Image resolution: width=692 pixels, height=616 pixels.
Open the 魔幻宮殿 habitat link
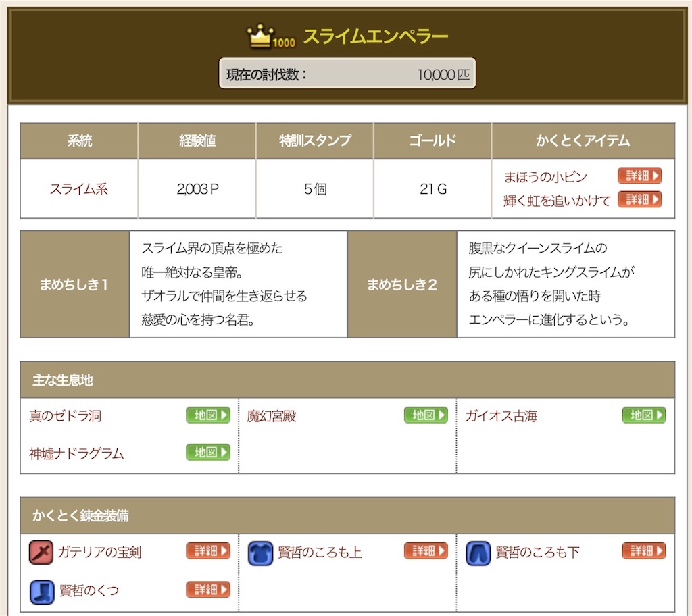(272, 416)
